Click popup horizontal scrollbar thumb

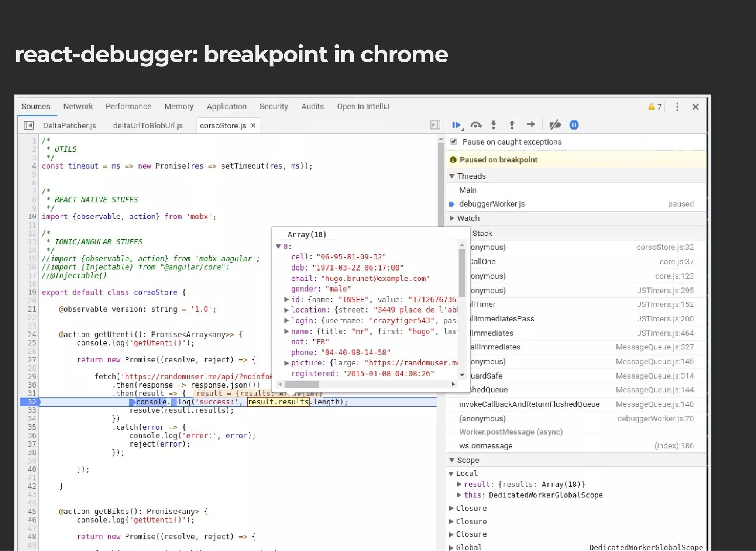[302, 385]
